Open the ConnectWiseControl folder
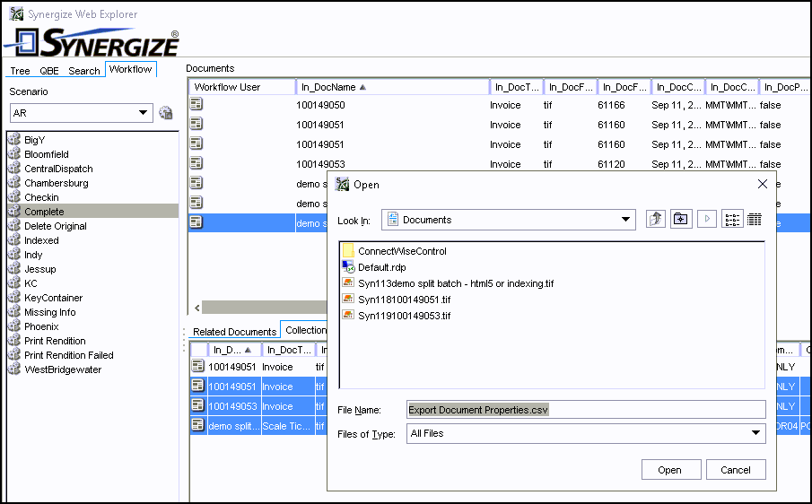Image resolution: width=812 pixels, height=504 pixels. (x=402, y=251)
